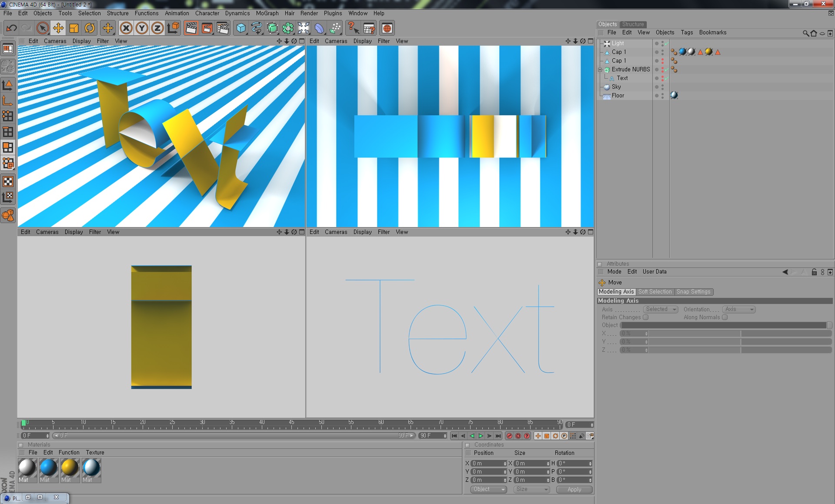Image resolution: width=835 pixels, height=504 pixels.
Task: Click the context help question-mark cursor icon
Action: [x=353, y=28]
